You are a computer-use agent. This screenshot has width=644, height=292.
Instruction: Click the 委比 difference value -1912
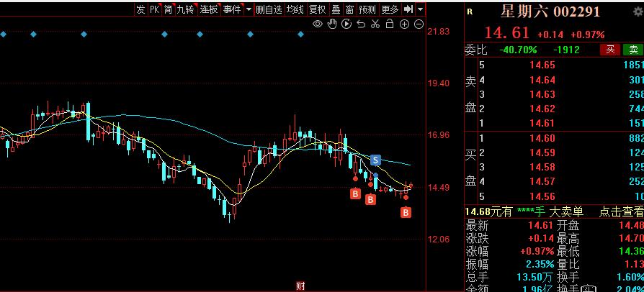click(566, 50)
